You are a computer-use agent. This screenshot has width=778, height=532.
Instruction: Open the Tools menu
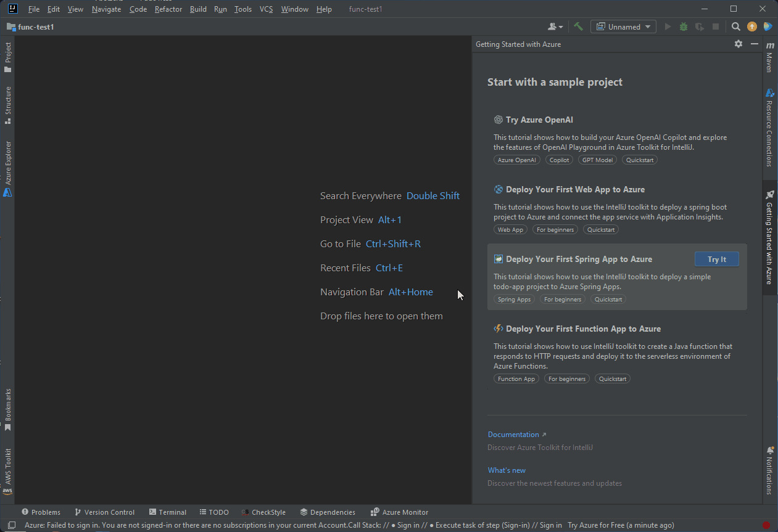click(243, 9)
